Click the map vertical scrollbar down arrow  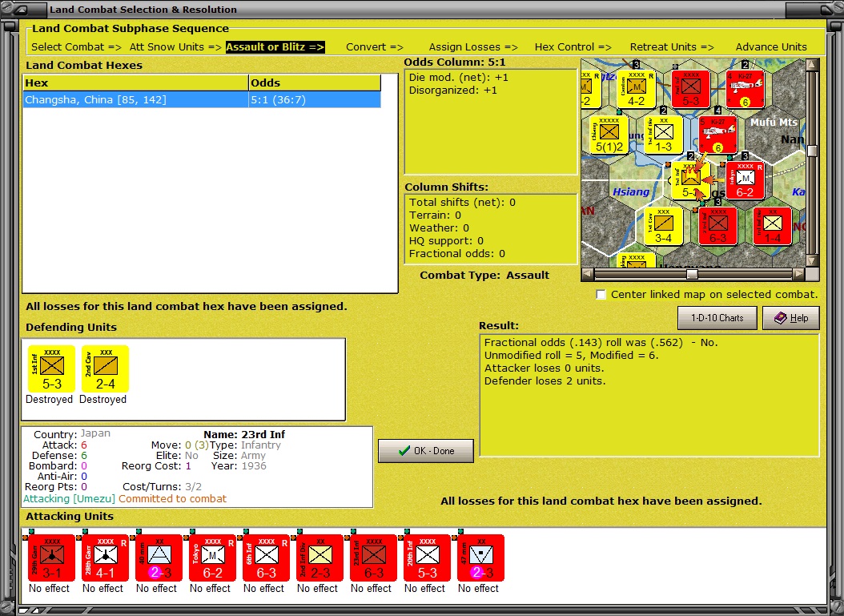pos(813,260)
